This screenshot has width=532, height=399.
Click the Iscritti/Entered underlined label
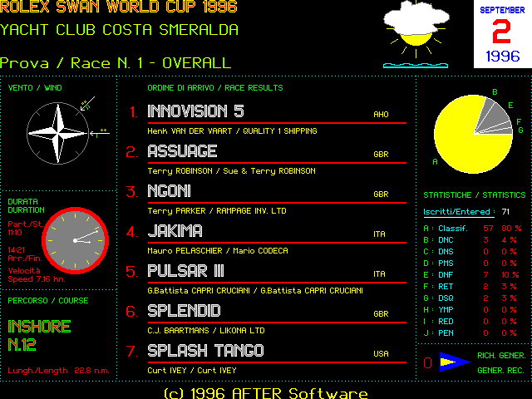(x=459, y=212)
